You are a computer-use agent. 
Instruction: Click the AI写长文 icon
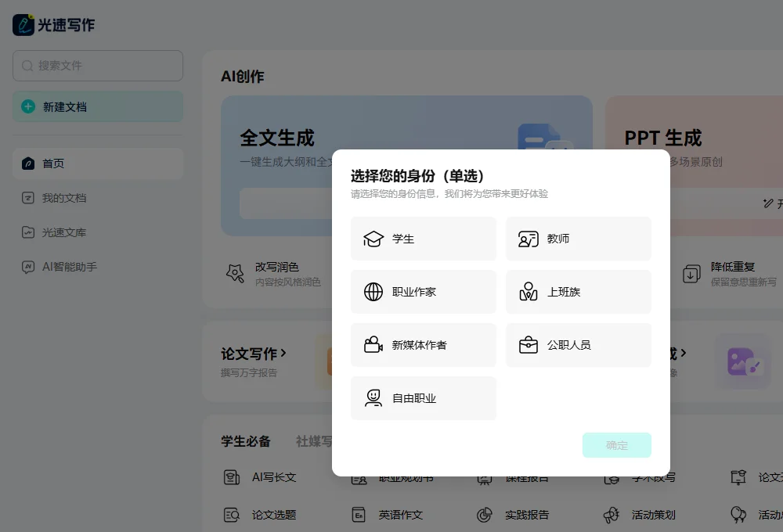(231, 477)
